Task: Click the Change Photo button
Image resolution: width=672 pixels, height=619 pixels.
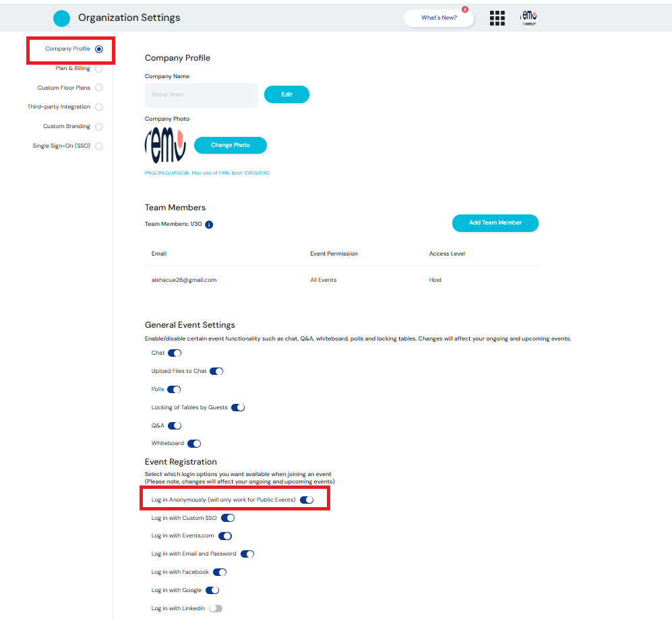Action: click(x=231, y=145)
